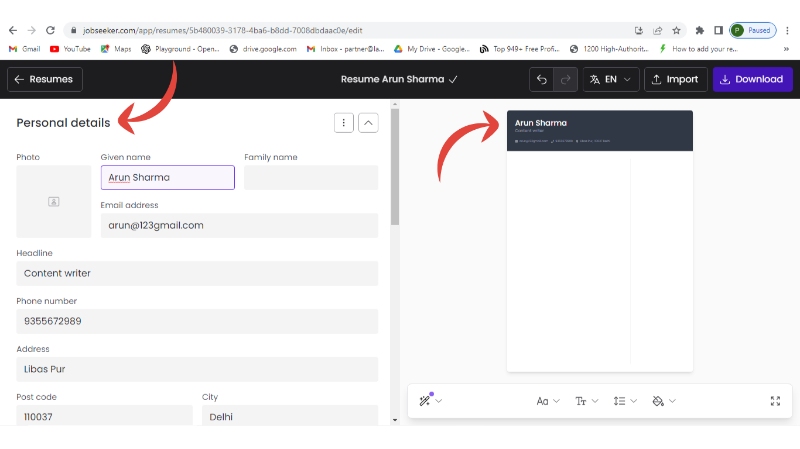800x449 pixels.
Task: Open the font family Aa dropdown
Action: pyautogui.click(x=548, y=401)
